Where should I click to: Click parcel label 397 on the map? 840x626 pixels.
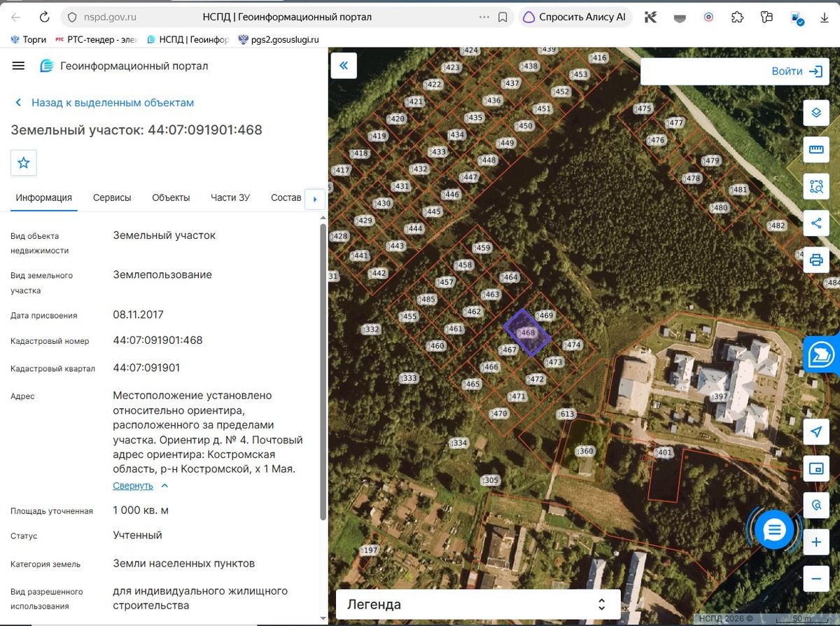coord(720,396)
